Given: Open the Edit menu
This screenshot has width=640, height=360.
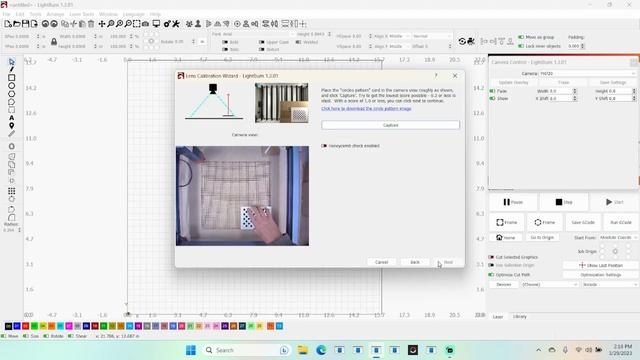Looking at the screenshot, I should pos(20,14).
